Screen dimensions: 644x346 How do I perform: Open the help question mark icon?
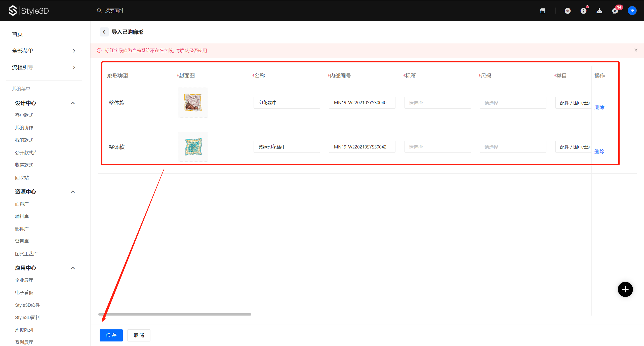(583, 11)
